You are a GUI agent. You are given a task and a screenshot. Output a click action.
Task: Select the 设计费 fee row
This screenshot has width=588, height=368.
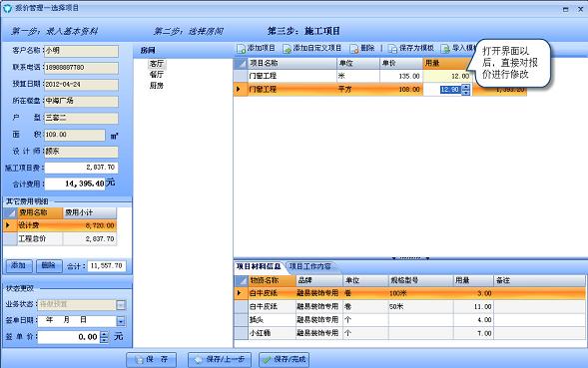(x=60, y=225)
